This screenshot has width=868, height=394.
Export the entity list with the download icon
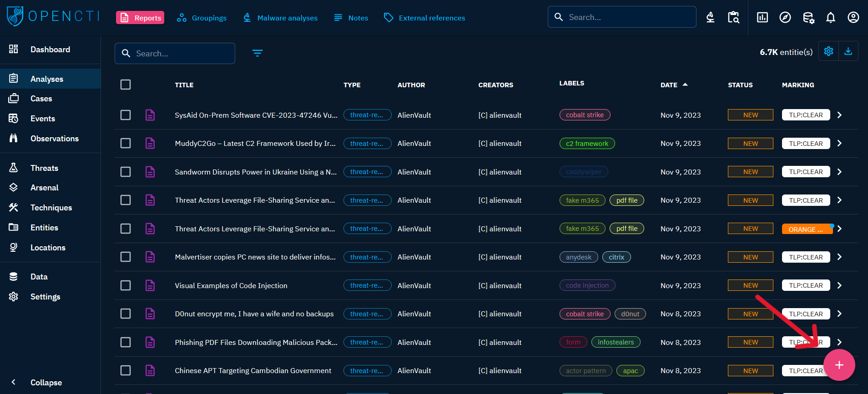[x=848, y=51]
